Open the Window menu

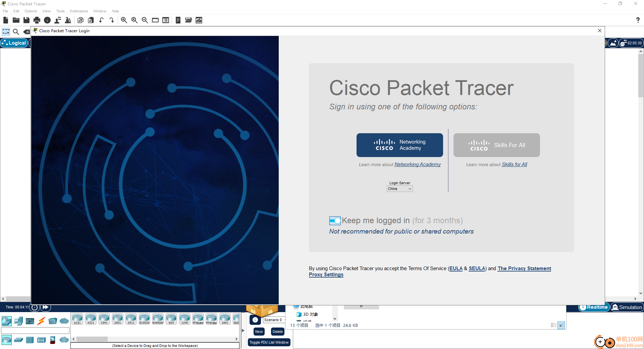point(100,11)
